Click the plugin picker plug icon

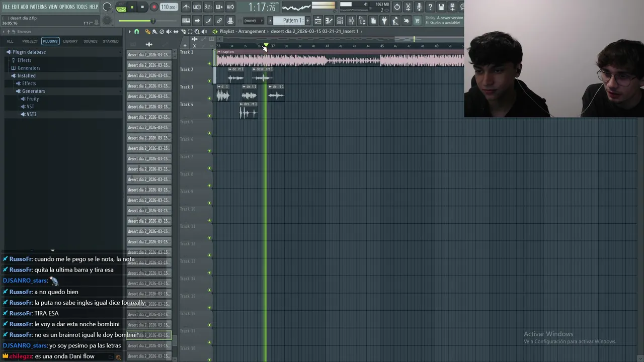tap(384, 21)
